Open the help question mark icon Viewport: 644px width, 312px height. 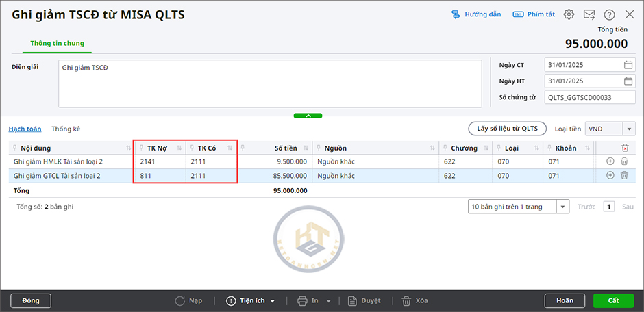pyautogui.click(x=609, y=14)
